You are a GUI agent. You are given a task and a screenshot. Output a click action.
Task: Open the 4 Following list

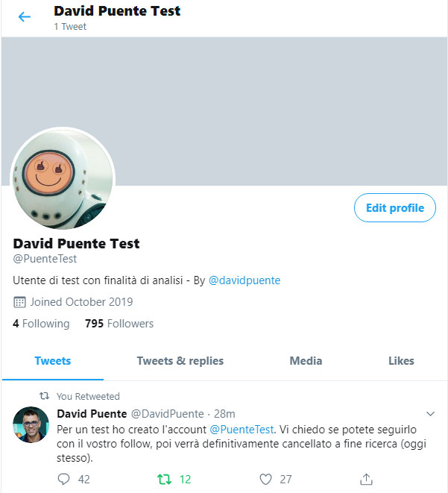pos(41,324)
